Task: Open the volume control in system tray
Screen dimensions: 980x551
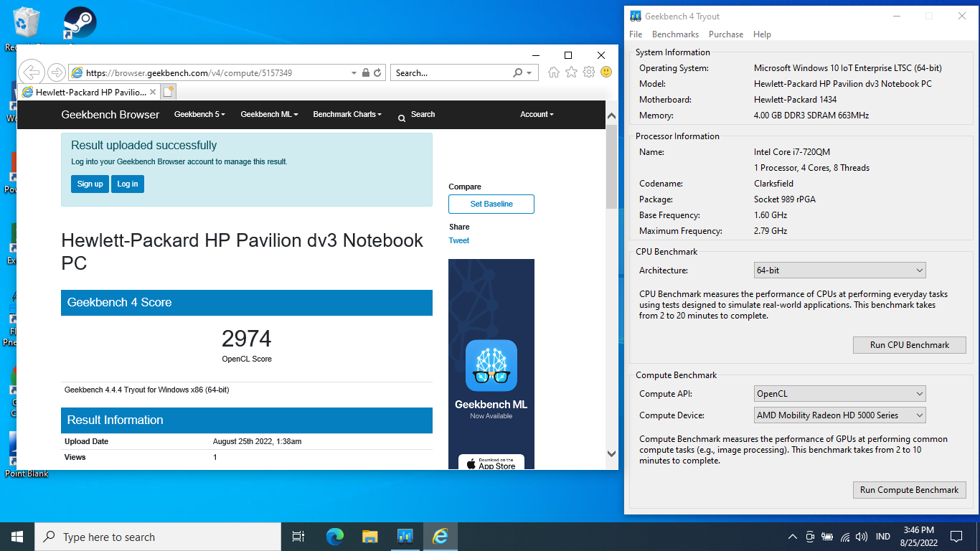Action: coord(862,537)
